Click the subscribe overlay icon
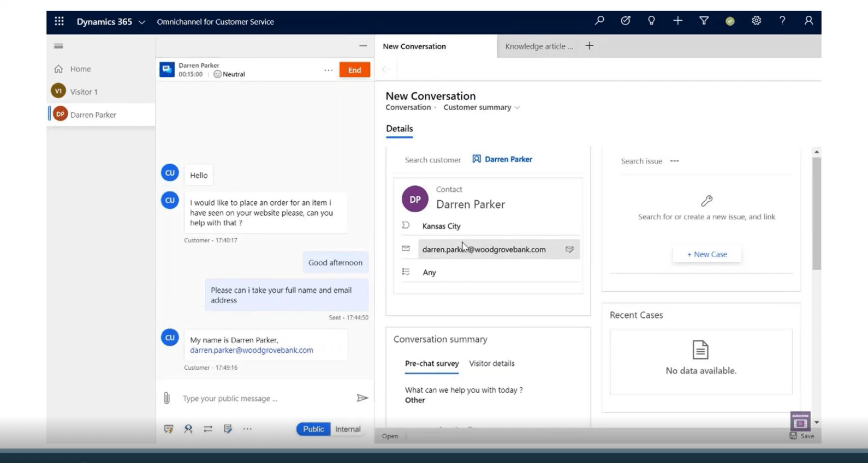 [x=800, y=421]
